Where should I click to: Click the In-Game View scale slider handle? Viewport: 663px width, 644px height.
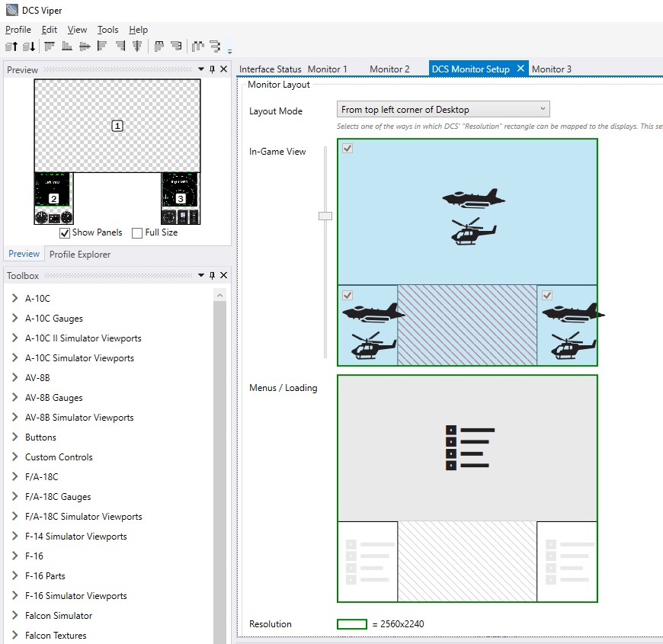click(325, 216)
